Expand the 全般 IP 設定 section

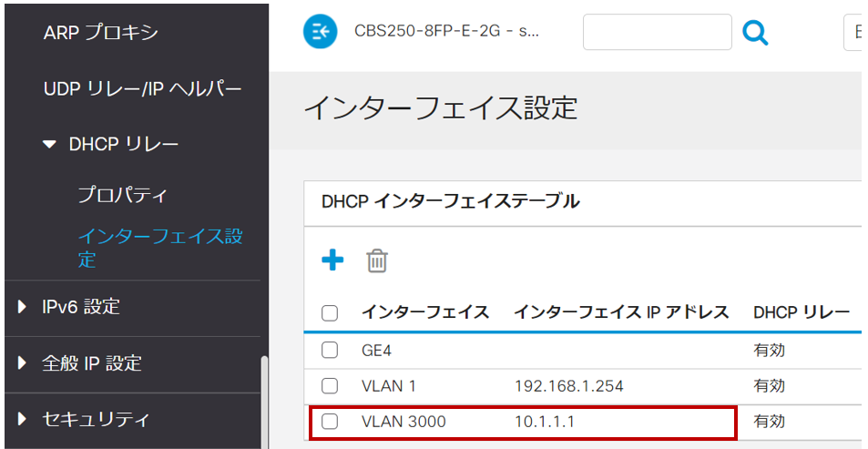coord(22,362)
